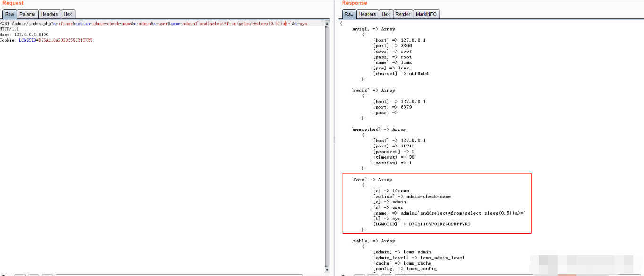Click the Cookie LCMSCID header line
Viewport: 644px width, 276px height.
47,40
